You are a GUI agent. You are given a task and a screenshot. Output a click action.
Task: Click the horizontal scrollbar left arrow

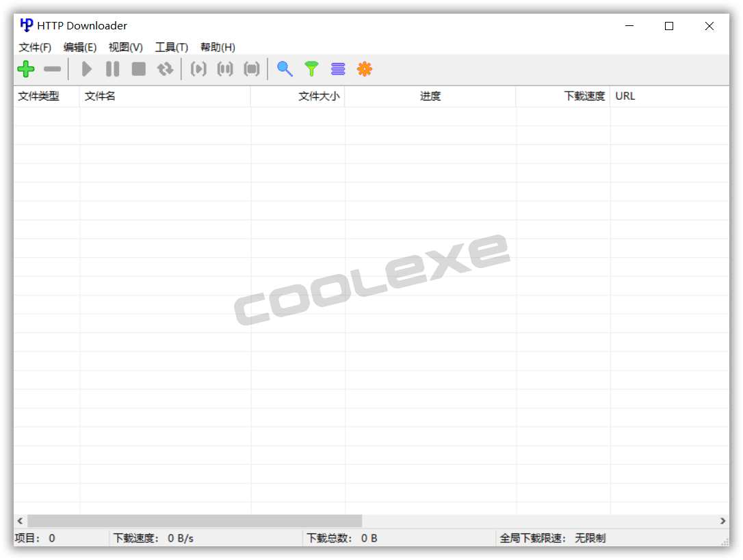(20, 520)
